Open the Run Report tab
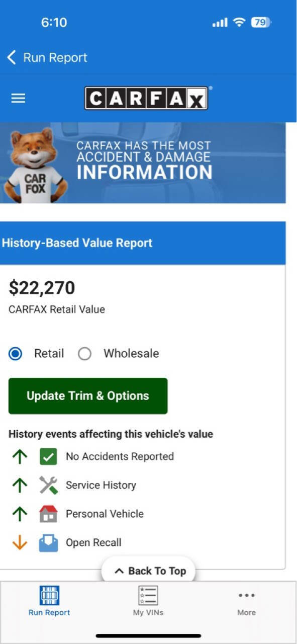Image resolution: width=297 pixels, height=644 pixels. 48,602
